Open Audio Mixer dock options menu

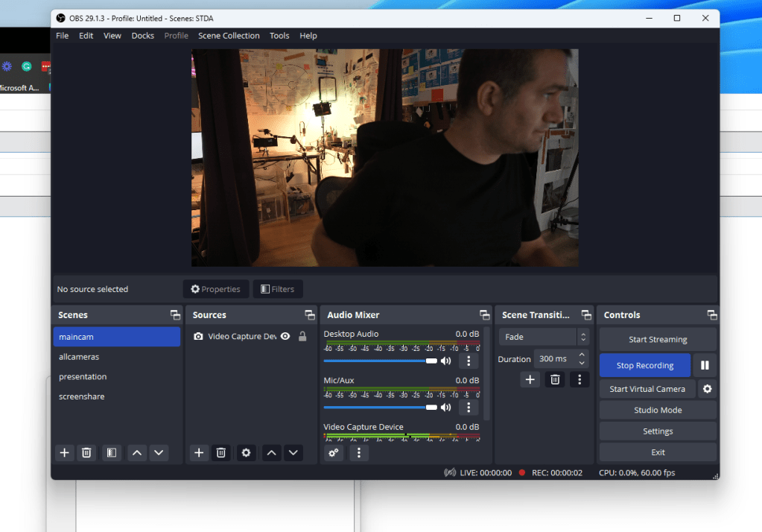tap(359, 453)
